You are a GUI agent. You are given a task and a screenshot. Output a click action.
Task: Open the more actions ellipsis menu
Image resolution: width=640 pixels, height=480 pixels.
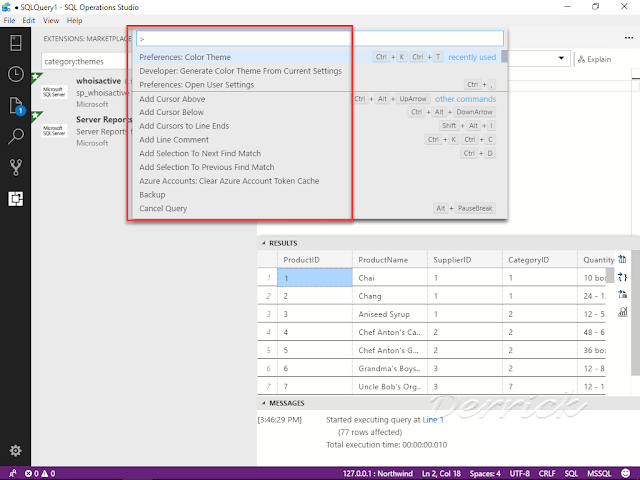[x=629, y=38]
